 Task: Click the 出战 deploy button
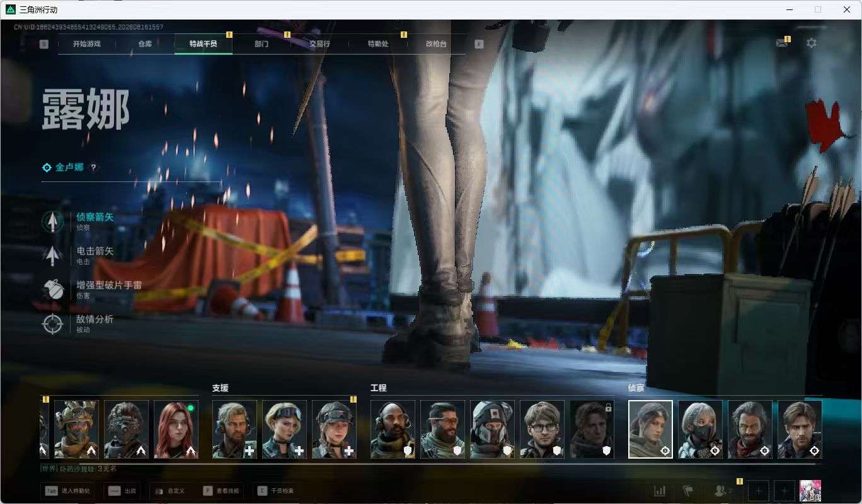(x=123, y=491)
